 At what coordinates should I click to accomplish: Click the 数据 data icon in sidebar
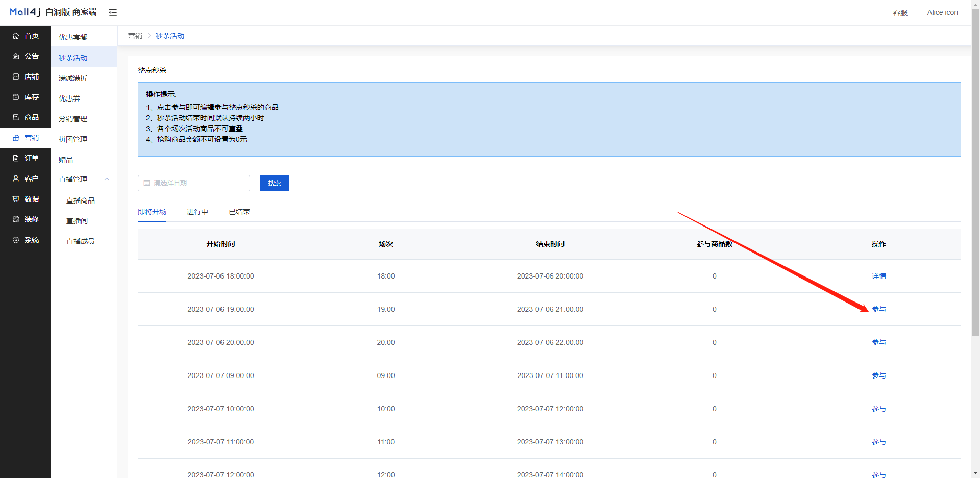(x=16, y=199)
